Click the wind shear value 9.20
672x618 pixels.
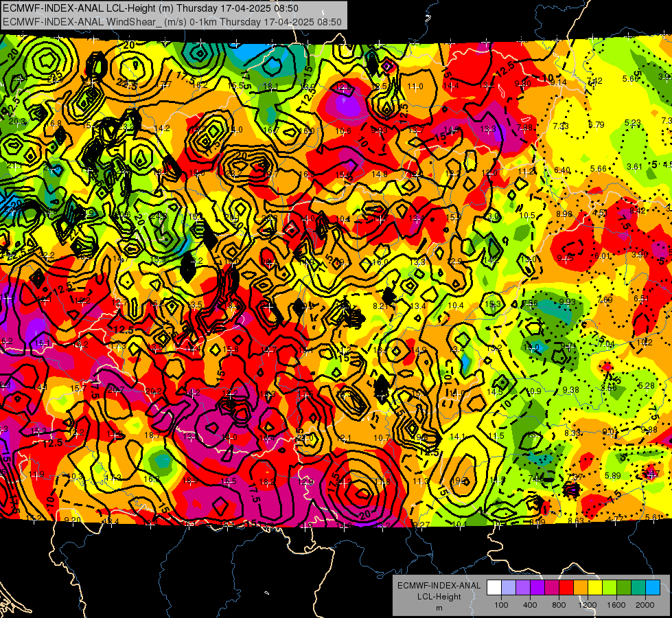(73, 520)
